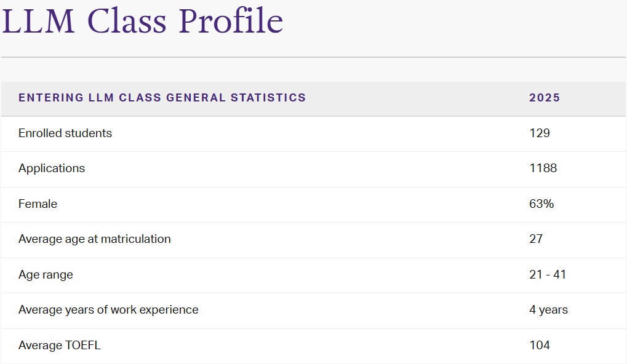The width and height of the screenshot is (627, 364).
Task: Click 'Average years of work experience' label
Action: (108, 310)
